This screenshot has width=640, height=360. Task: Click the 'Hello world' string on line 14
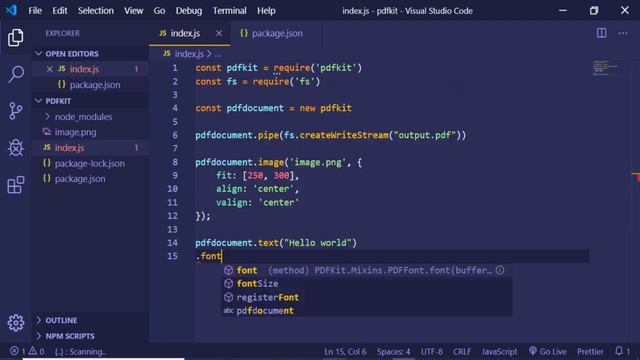click(318, 243)
